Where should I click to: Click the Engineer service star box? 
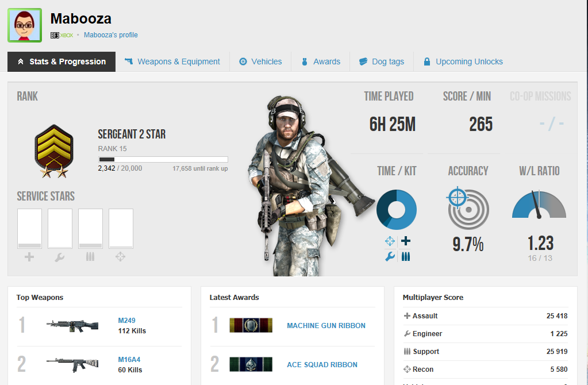tap(60, 229)
